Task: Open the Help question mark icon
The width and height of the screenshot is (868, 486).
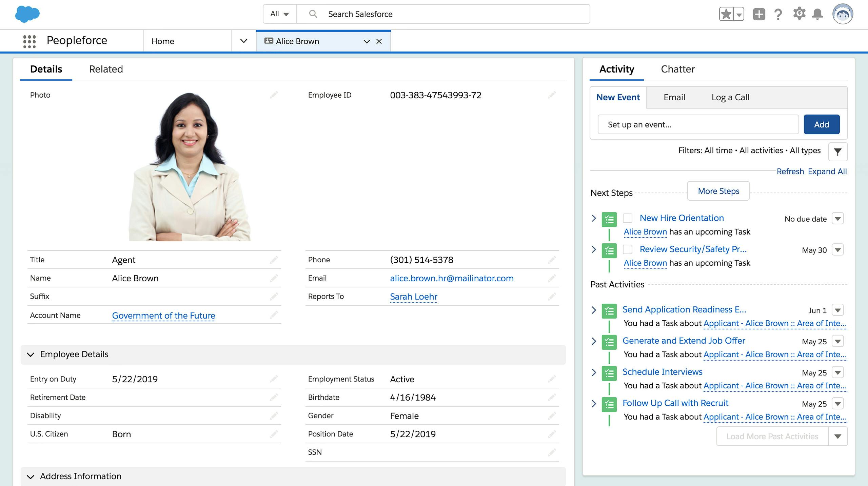Action: click(x=778, y=14)
